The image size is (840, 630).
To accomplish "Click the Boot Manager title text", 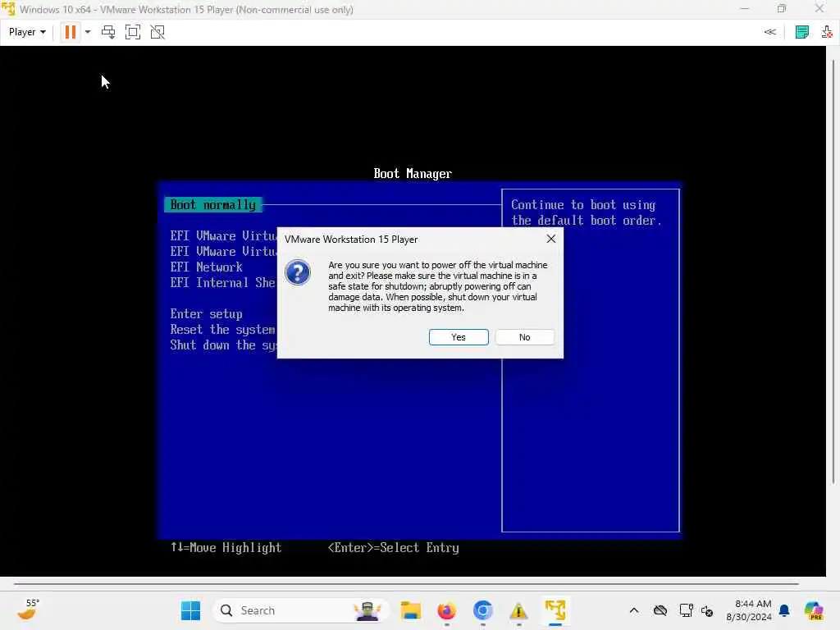I will (x=413, y=174).
